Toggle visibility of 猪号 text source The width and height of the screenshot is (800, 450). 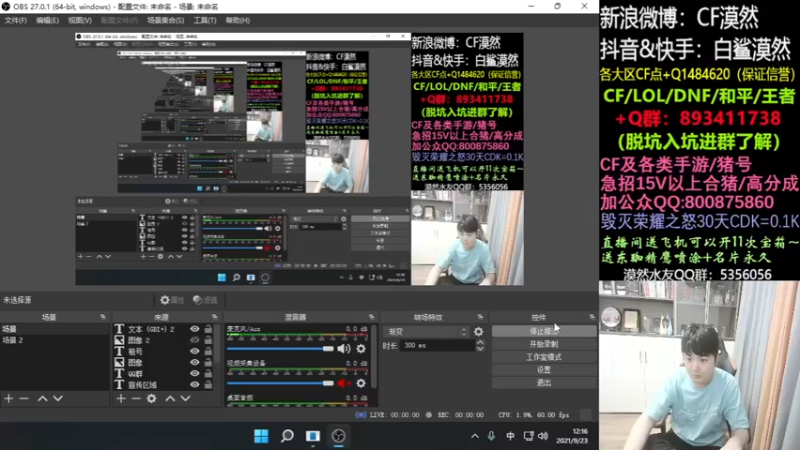(194, 352)
